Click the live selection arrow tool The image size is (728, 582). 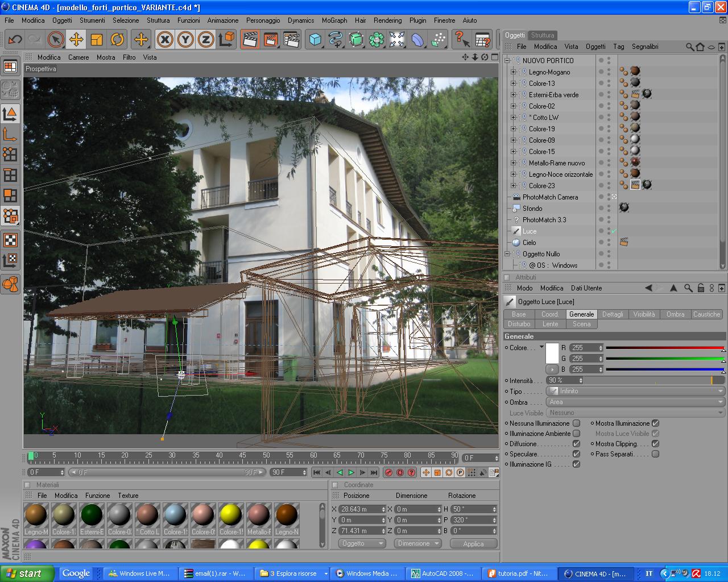pyautogui.click(x=55, y=39)
